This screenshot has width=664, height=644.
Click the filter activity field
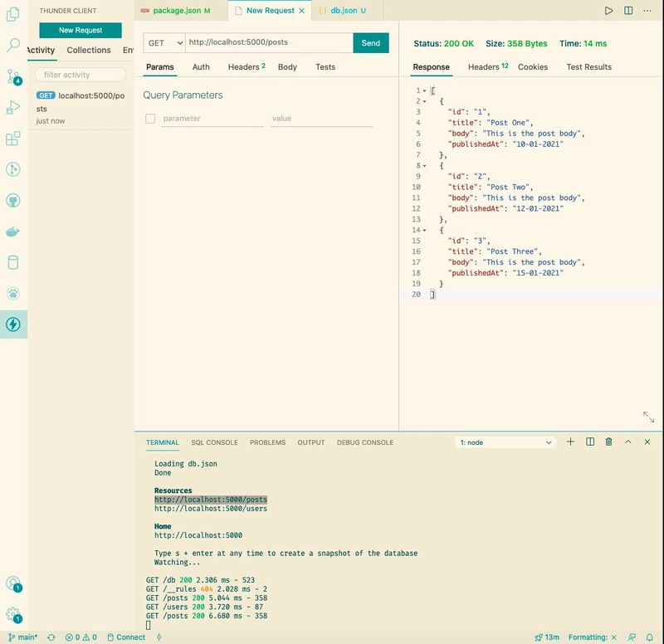(x=81, y=75)
